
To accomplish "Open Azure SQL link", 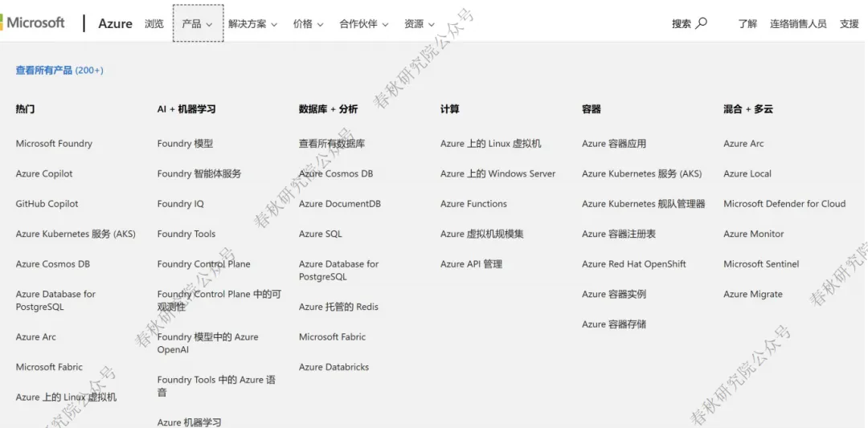I will pyautogui.click(x=321, y=234).
